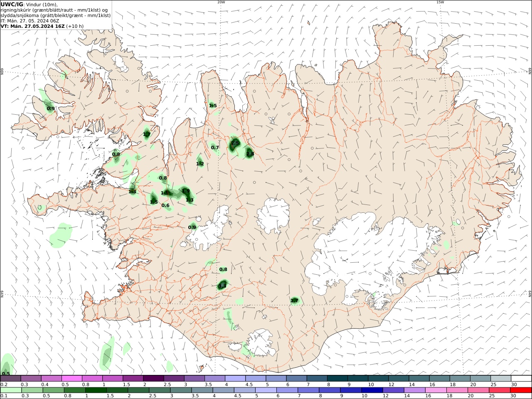
Task: Select the bright pink 0.5–0.8 snow legend swatch
Action: tap(72, 378)
